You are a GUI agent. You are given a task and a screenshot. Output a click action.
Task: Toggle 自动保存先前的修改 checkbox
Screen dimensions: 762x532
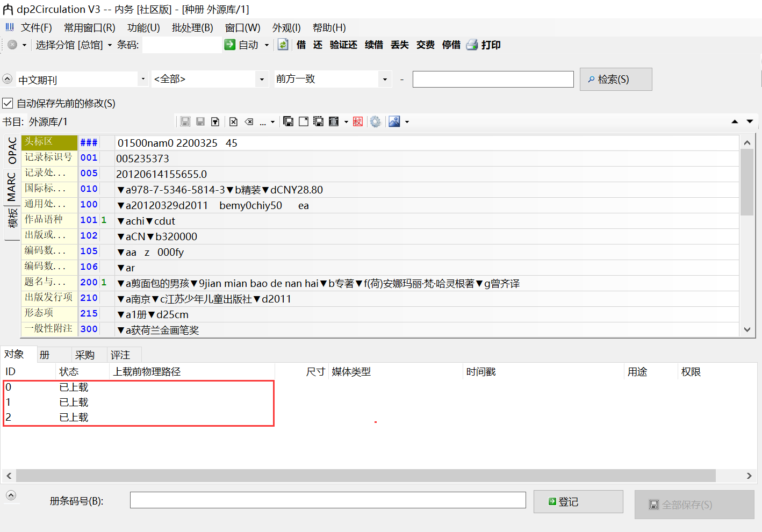pos(8,103)
